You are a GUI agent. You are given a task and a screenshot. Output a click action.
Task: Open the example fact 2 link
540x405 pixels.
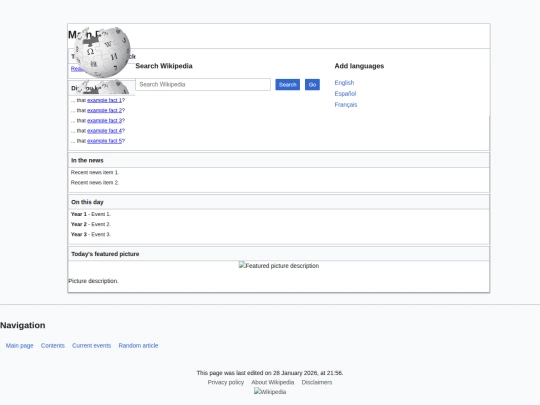(104, 110)
